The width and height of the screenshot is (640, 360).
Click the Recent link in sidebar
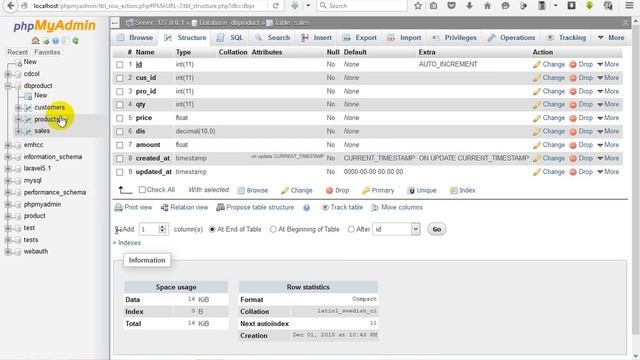18,52
